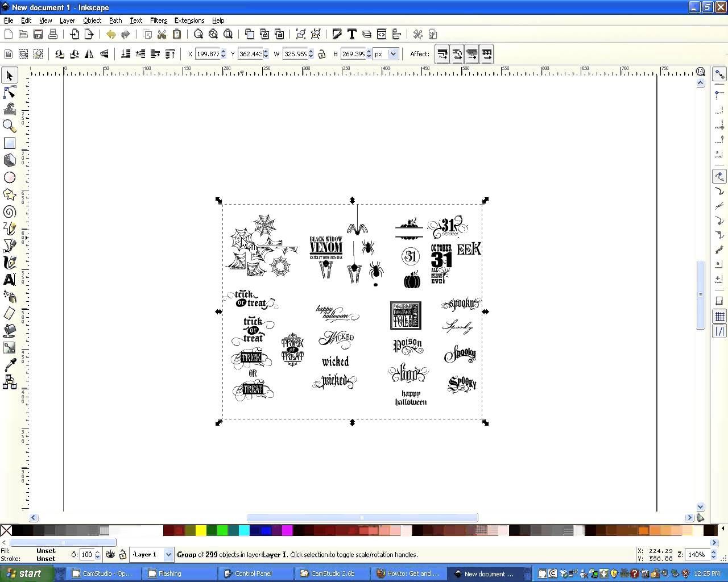Increase the width W stepper
The height and width of the screenshot is (582, 728).
pyautogui.click(x=311, y=51)
